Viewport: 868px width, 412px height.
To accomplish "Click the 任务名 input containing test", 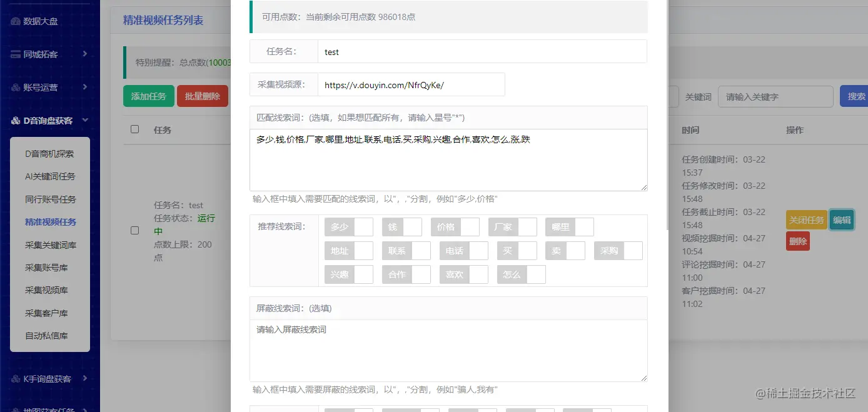I will tap(482, 52).
